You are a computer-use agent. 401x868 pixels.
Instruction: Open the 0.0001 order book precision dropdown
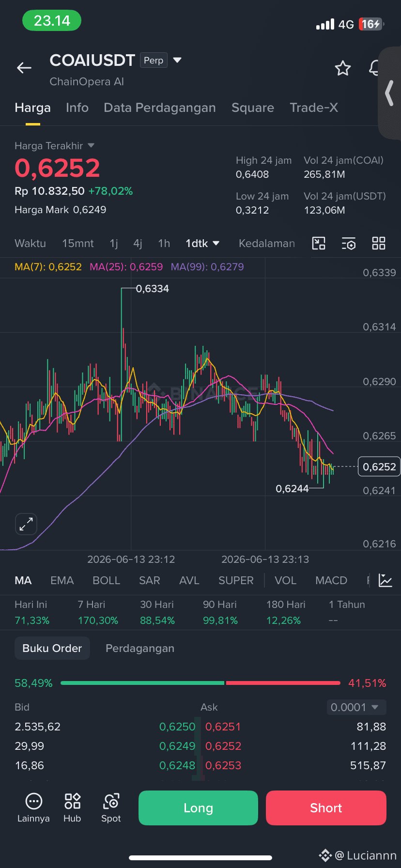pos(356,707)
